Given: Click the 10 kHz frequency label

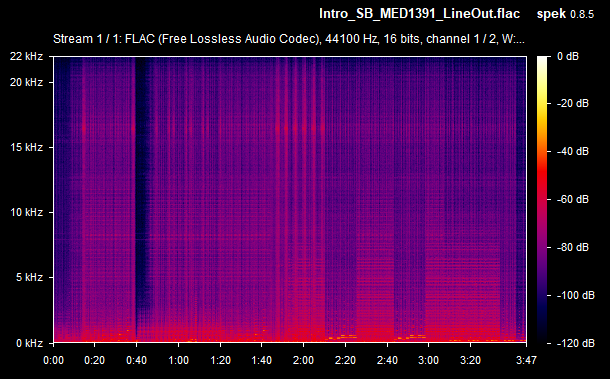Looking at the screenshot, I should 26,212.
